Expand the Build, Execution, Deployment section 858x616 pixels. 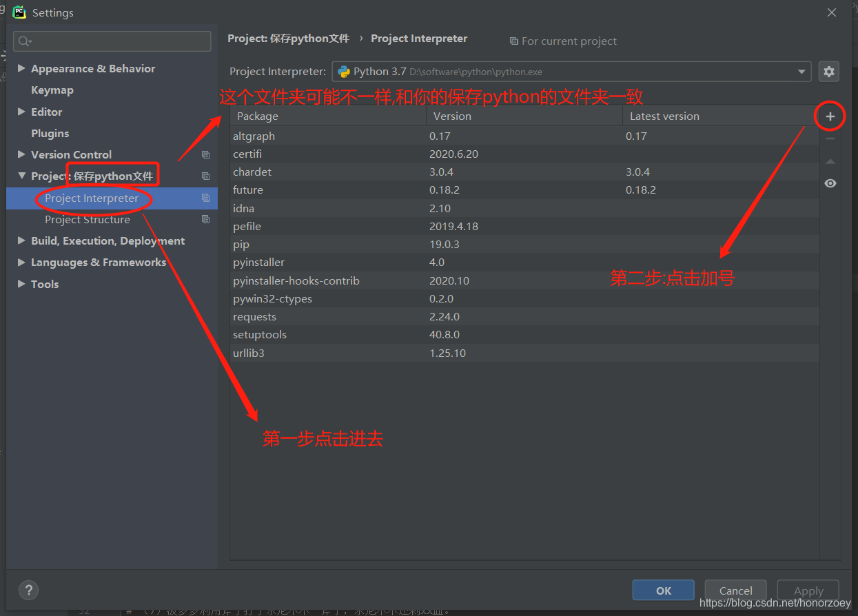pos(21,240)
